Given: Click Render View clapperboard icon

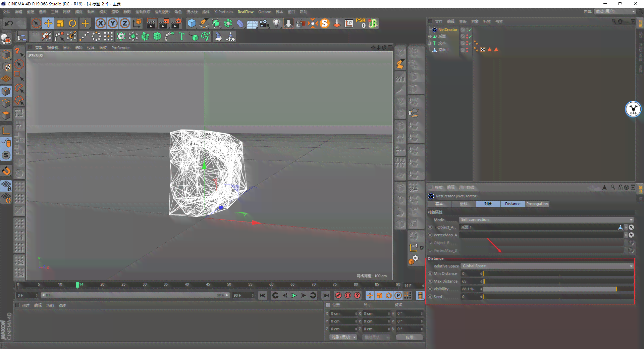Looking at the screenshot, I should (x=152, y=23).
